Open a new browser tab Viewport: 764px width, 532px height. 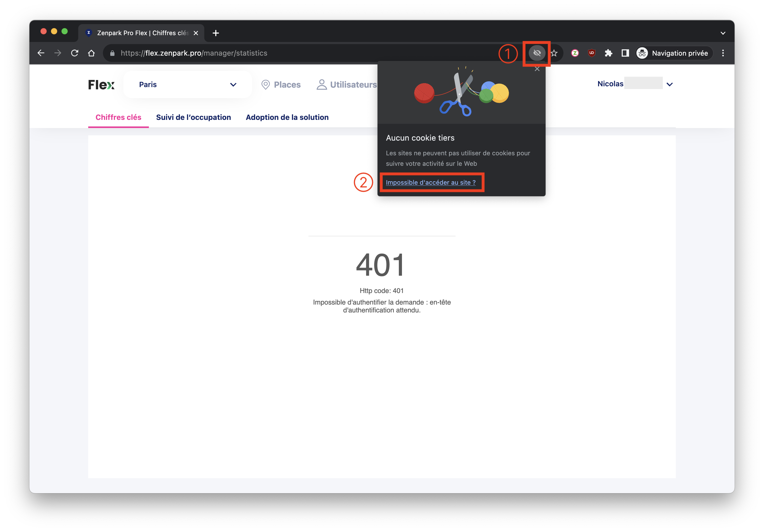click(x=216, y=33)
